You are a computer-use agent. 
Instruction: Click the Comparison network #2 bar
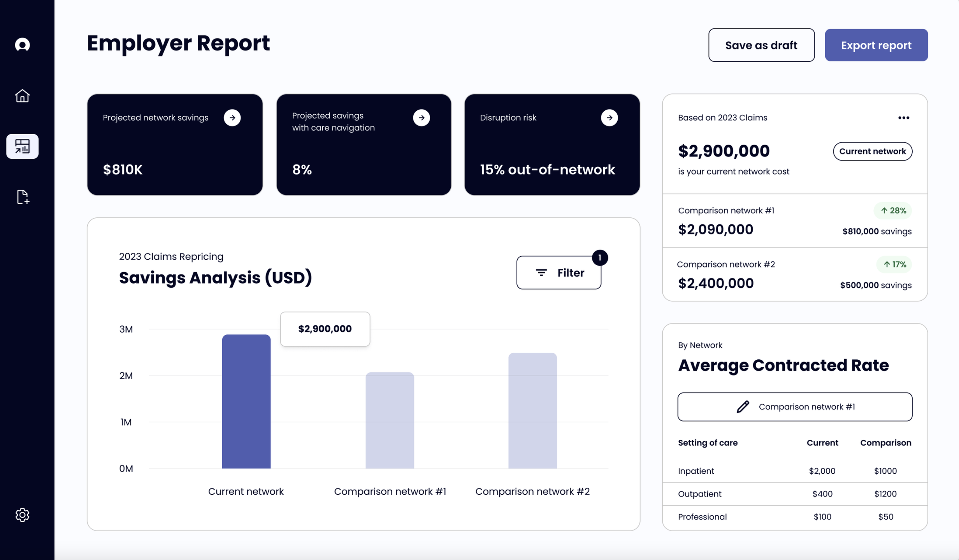coord(532,410)
